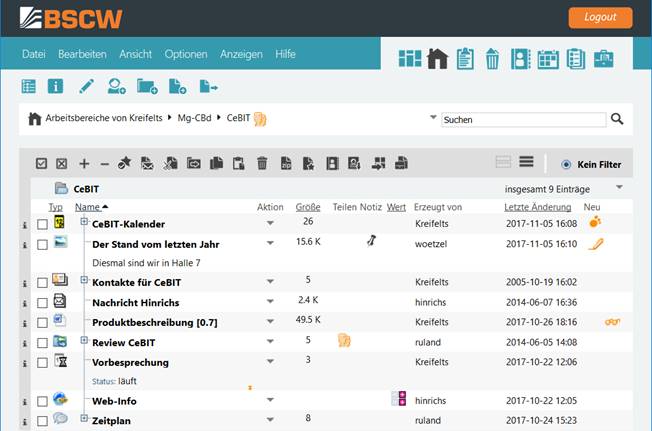
Task: Click the info icon in upper toolbar
Action: pos(56,86)
